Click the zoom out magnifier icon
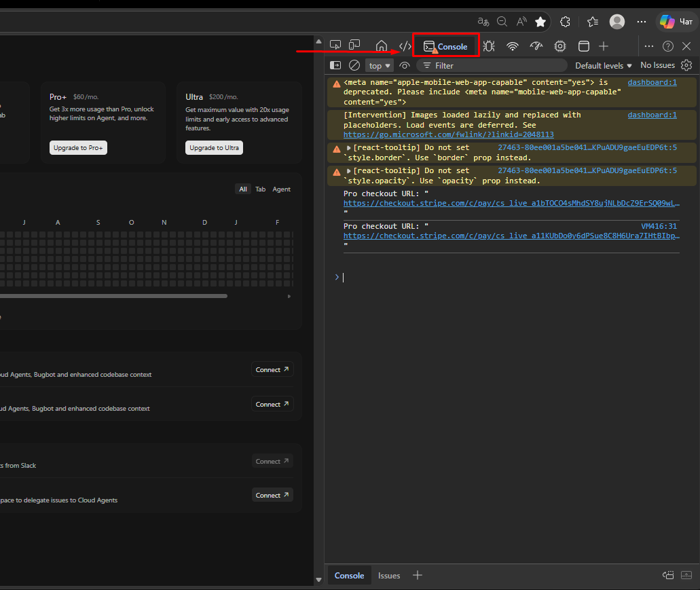 502,22
